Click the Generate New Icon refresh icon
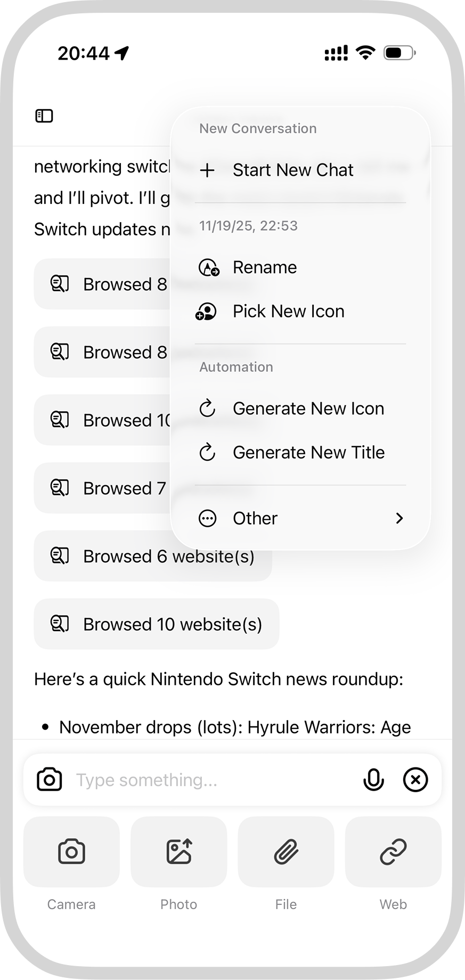Screen dimensions: 465x980 (207, 409)
